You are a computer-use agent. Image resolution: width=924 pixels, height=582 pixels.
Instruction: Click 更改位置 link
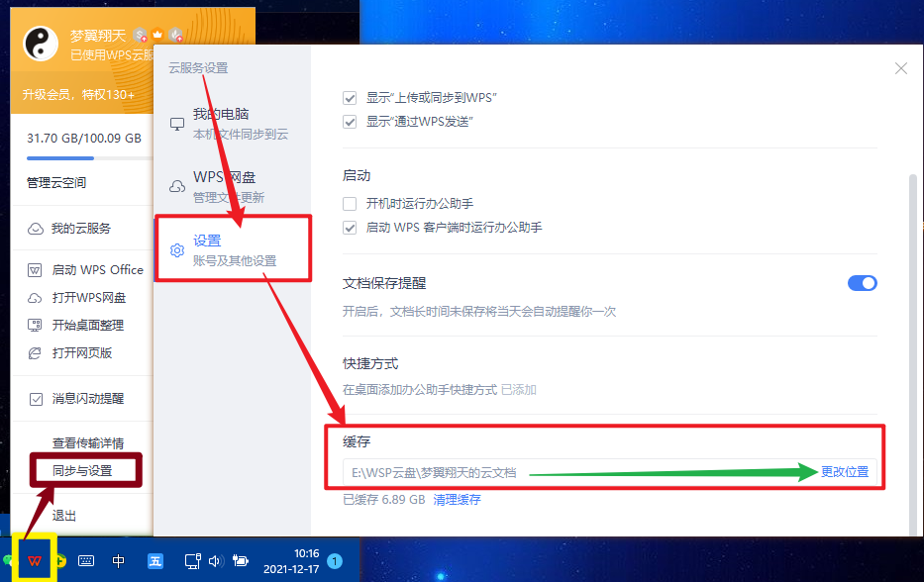coord(845,472)
